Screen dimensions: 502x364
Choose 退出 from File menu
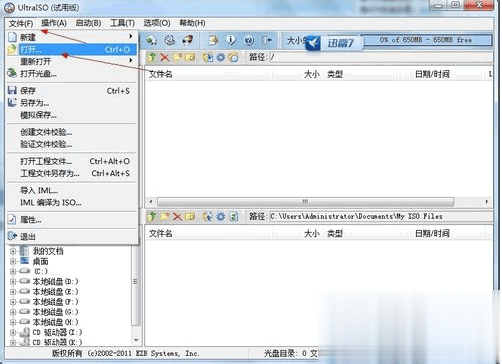point(72,237)
